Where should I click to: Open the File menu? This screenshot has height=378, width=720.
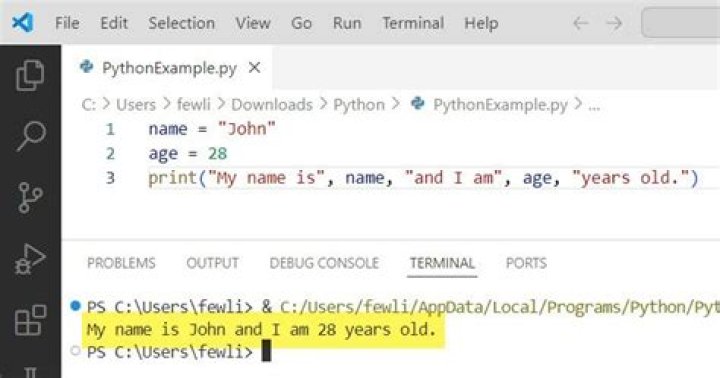(x=67, y=23)
